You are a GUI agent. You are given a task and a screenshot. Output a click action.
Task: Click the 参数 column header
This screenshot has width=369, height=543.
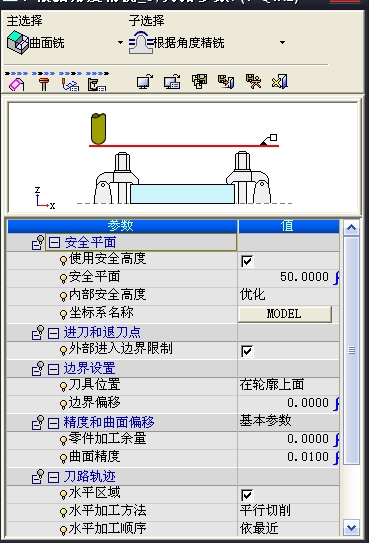[122, 226]
